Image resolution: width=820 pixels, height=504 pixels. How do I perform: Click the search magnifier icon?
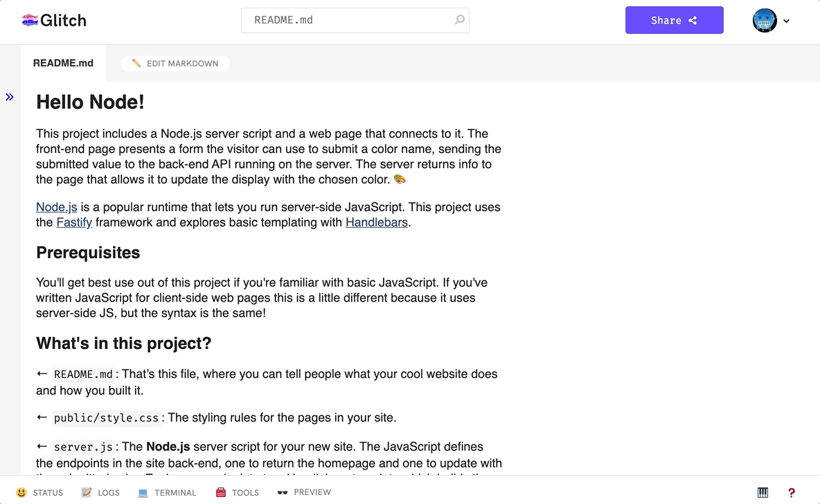(x=459, y=20)
